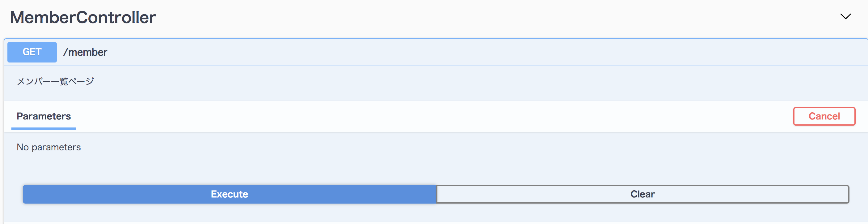This screenshot has height=224, width=868.
Task: Click the GET label on /member
Action: [x=32, y=52]
